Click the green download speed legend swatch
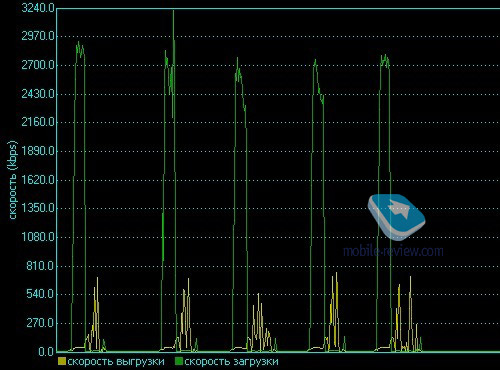The image size is (500, 370). 179,361
